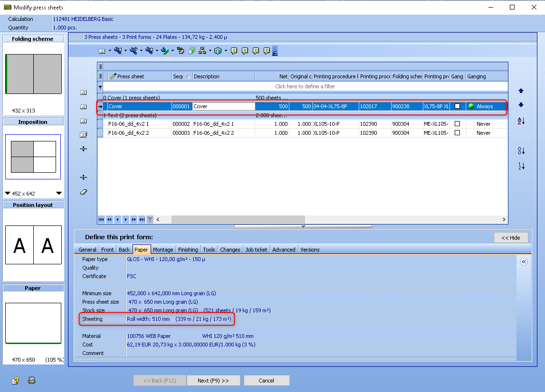Click the << Hide button

pyautogui.click(x=511, y=238)
